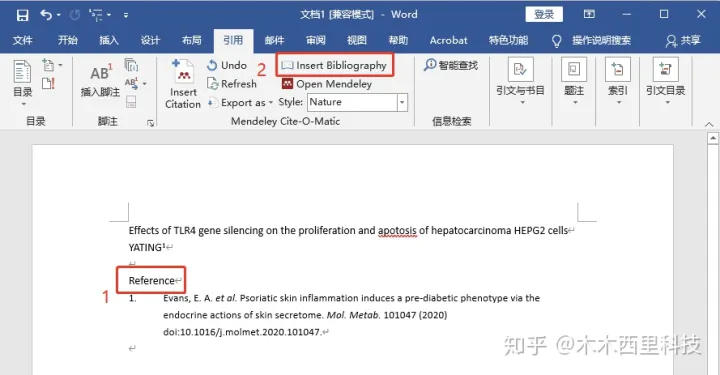Open the Acrobat tab
720x375 pixels.
[449, 40]
